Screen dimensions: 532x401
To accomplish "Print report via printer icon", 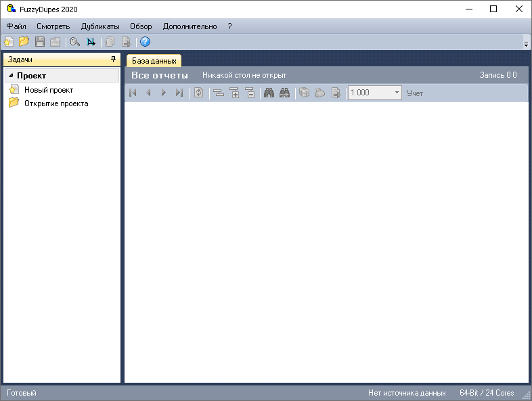I will (x=320, y=93).
